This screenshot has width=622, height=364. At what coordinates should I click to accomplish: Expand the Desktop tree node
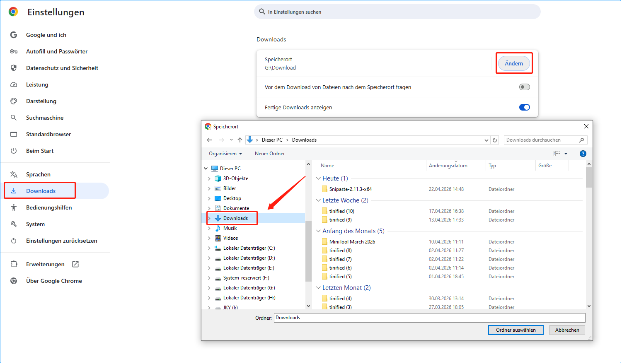coord(209,198)
